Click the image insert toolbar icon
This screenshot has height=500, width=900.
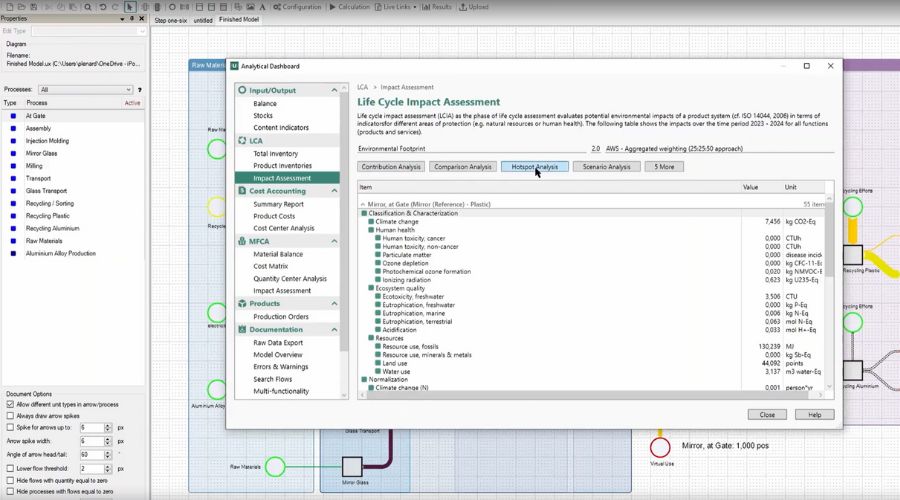[x=250, y=7]
